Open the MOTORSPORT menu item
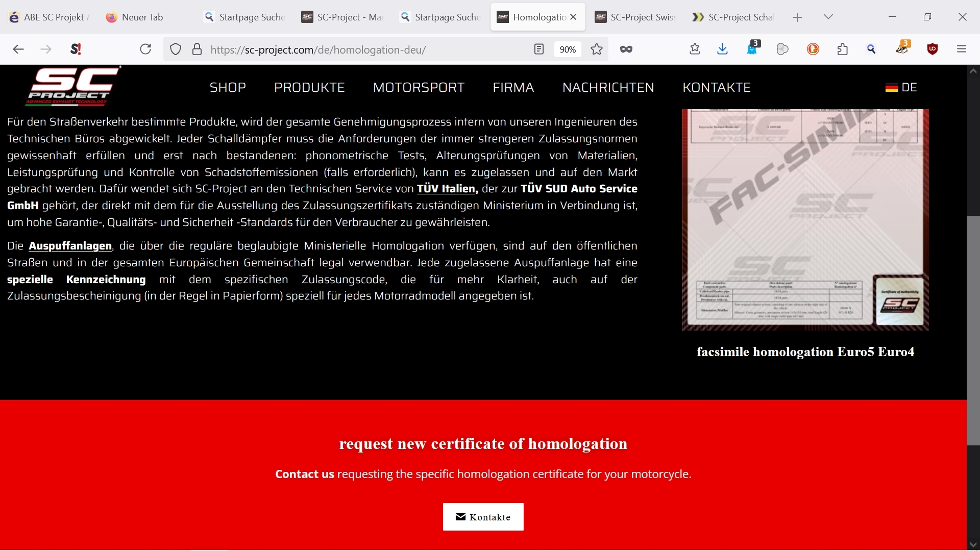Viewport: 980px width, 551px height. 419,87
